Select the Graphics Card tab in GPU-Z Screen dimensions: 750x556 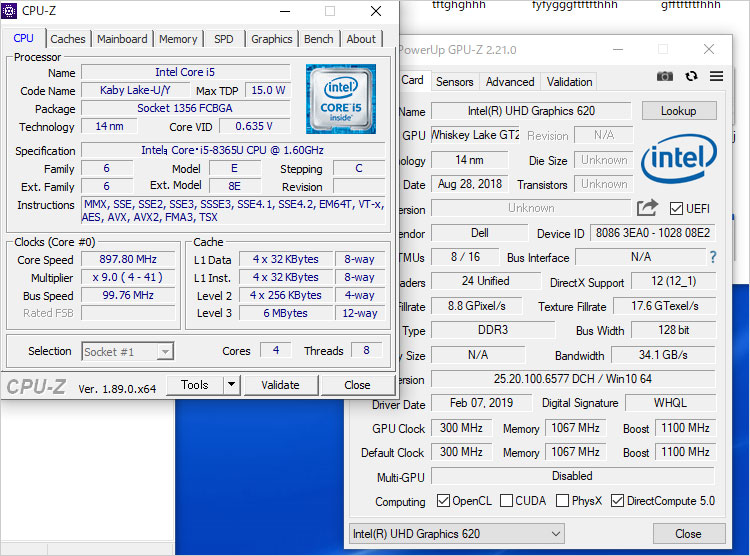[412, 80]
